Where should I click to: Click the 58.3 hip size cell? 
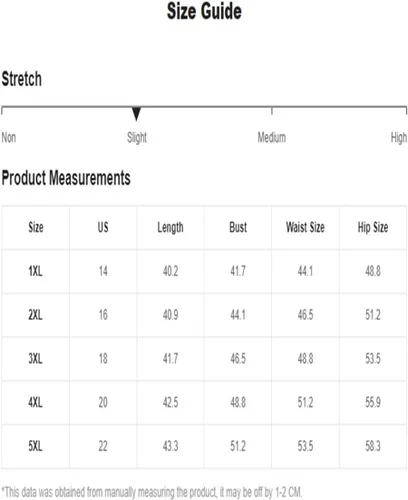click(373, 446)
